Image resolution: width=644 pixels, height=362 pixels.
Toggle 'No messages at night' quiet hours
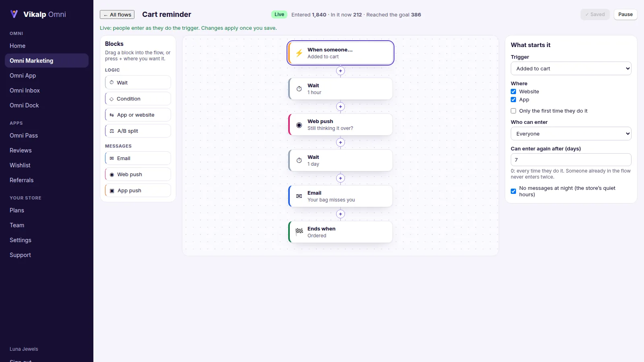coord(514,191)
